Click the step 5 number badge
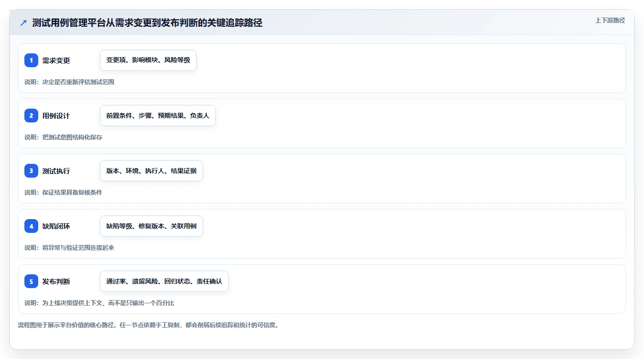 coord(31,281)
